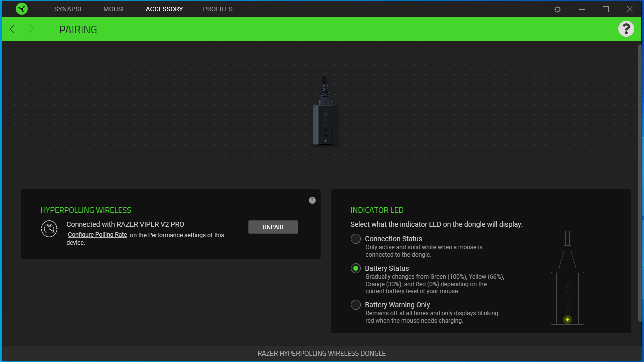Enable Battery Warning Only mode
Viewport: 644px width, 362px height.
[355, 305]
